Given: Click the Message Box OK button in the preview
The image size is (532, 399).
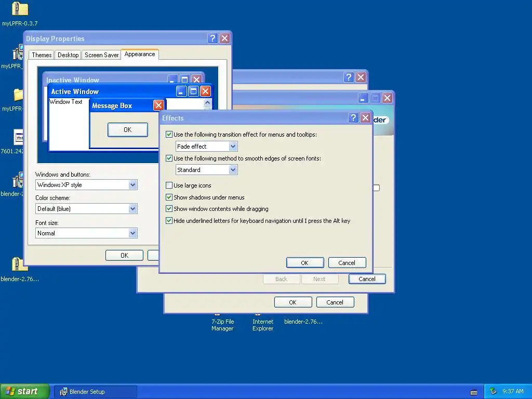Looking at the screenshot, I should [128, 129].
